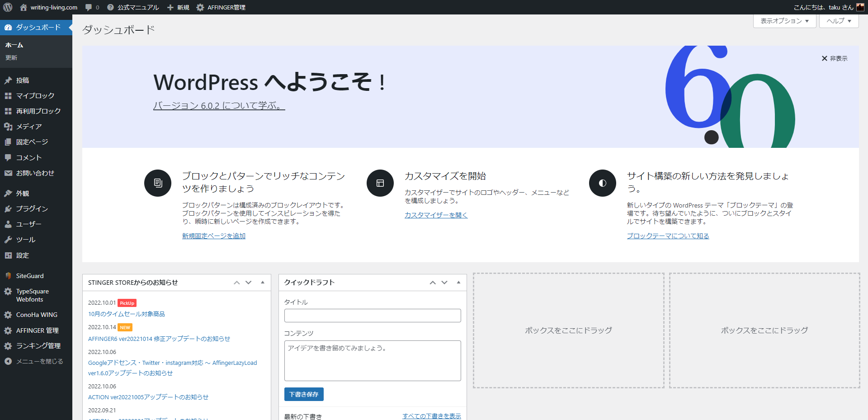This screenshot has width=868, height=420.
Task: Click the WordPress logo in admin bar
Action: point(8,7)
